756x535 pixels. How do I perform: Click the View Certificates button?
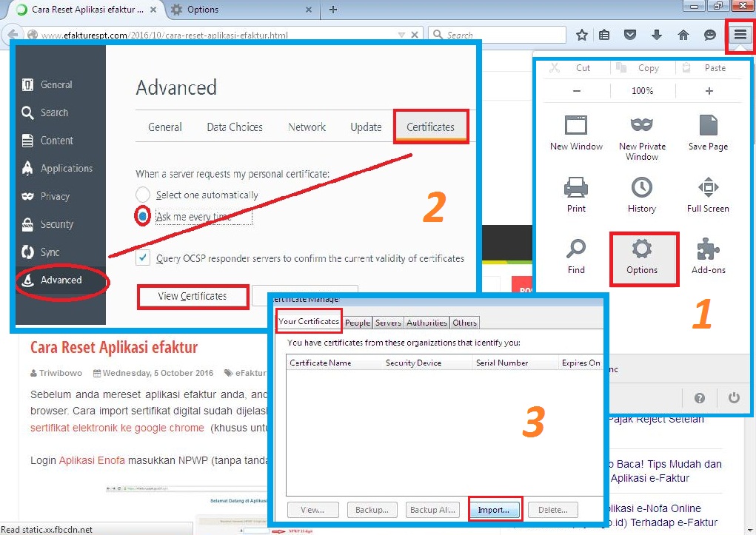pos(193,297)
